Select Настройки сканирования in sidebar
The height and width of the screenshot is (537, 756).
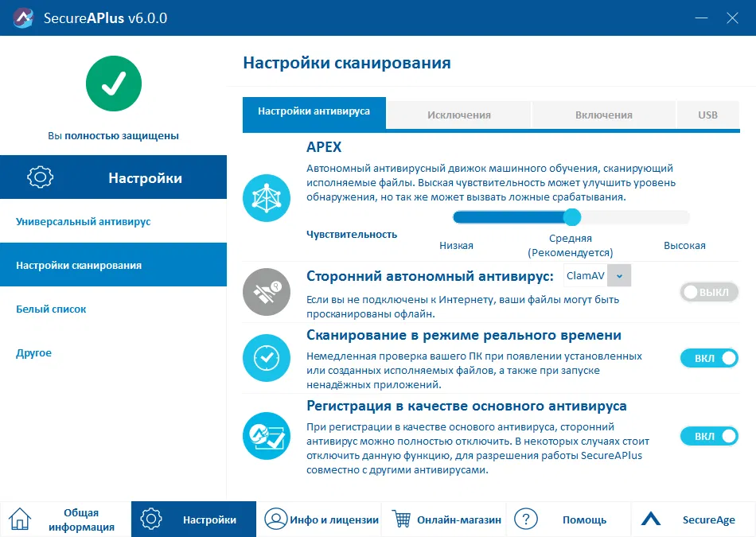coord(113,265)
